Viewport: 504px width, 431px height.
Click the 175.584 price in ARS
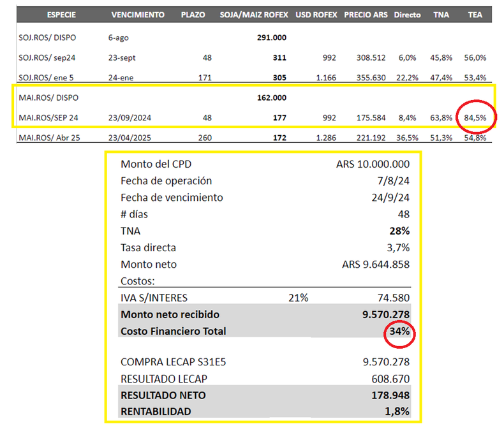(x=371, y=118)
